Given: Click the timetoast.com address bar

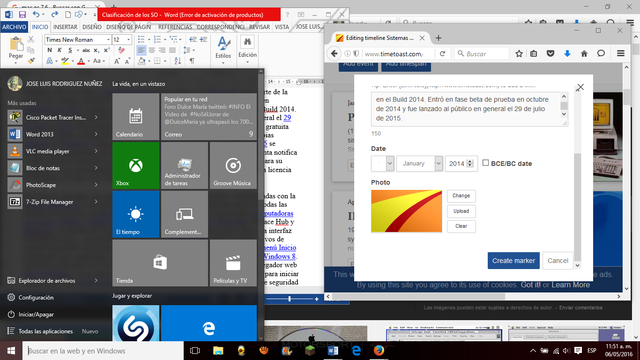Looking at the screenshot, I should pyautogui.click(x=395, y=53).
